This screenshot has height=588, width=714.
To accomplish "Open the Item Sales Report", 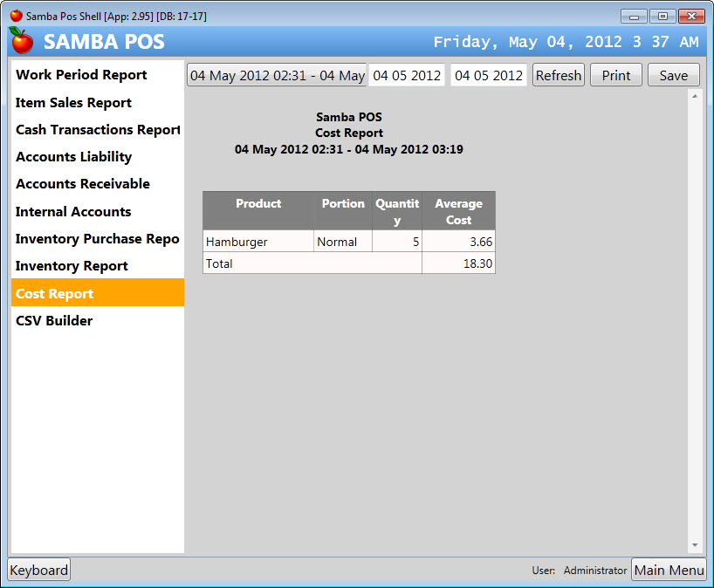I will (x=98, y=102).
